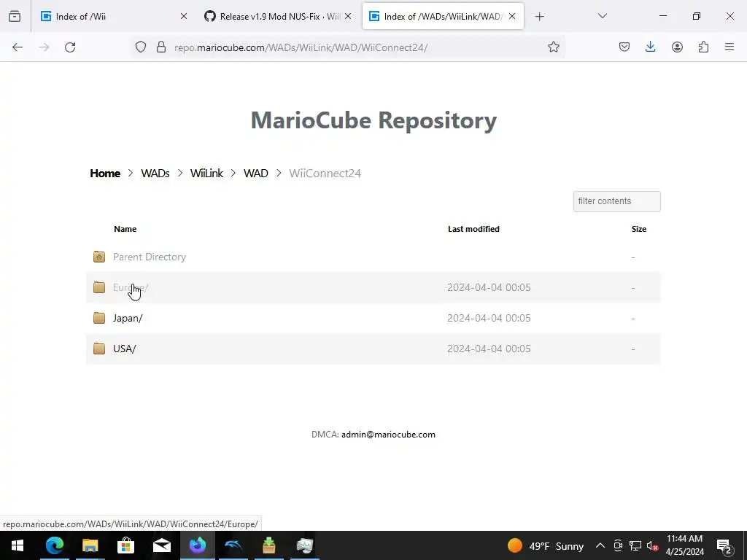Screen dimensions: 747x560
Task: Open the Firefox View icon
Action: tap(15, 16)
